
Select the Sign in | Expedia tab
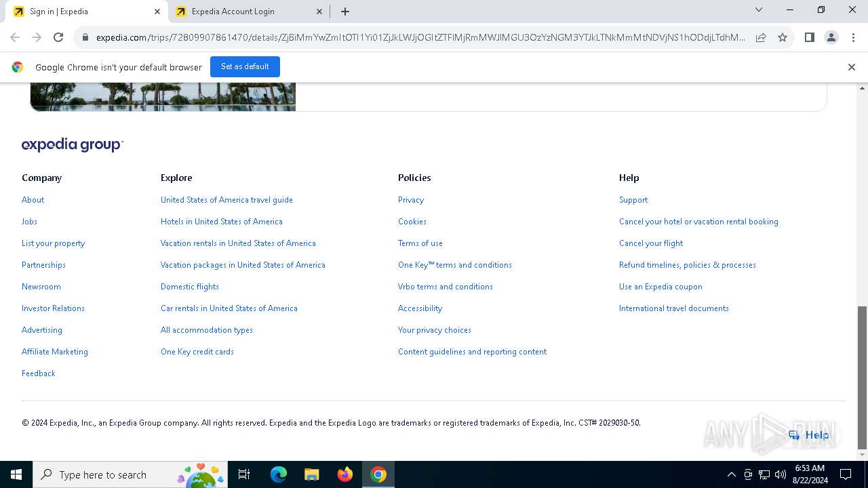point(87,12)
